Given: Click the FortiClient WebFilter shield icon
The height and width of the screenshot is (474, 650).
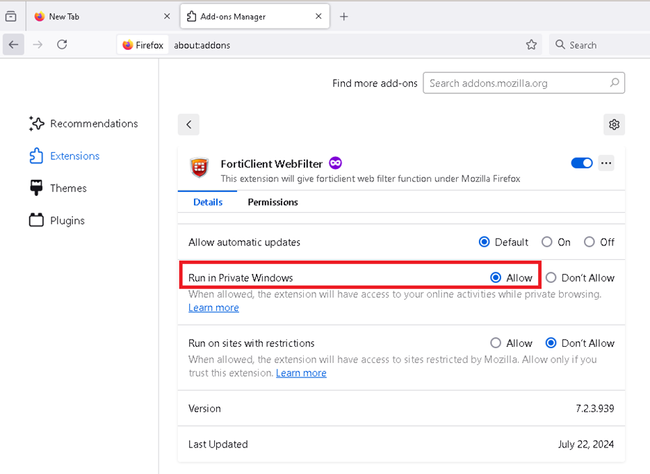Looking at the screenshot, I should (x=200, y=168).
